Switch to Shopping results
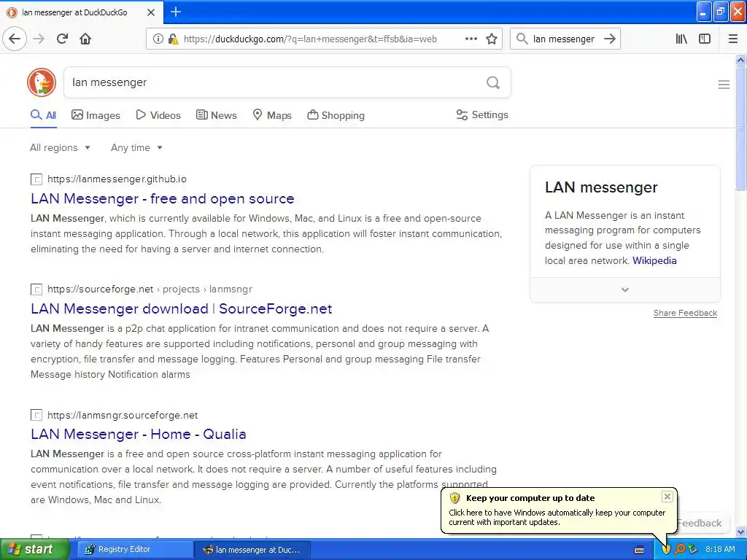The image size is (747, 560). 336,115
